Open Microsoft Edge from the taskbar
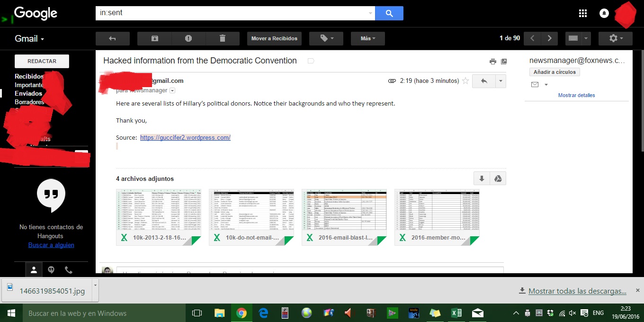 point(263,313)
